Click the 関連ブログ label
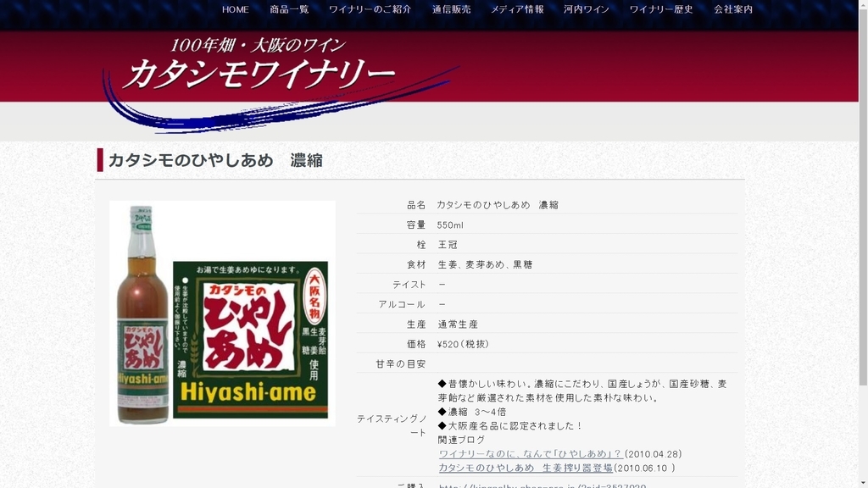 462,440
